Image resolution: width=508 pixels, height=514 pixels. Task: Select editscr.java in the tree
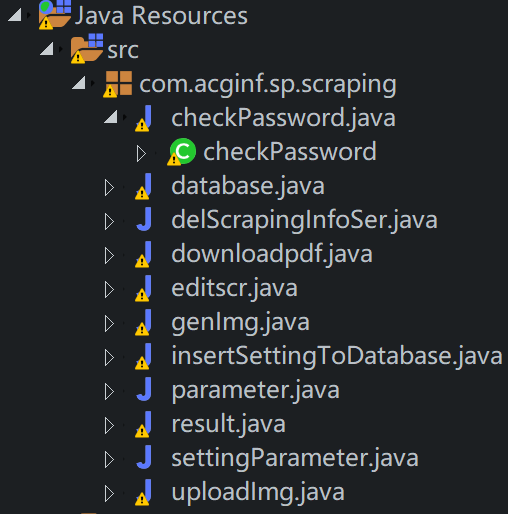tap(234, 288)
